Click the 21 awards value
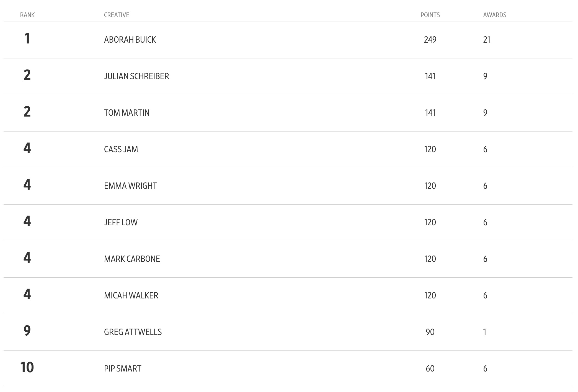Image resolution: width=578 pixels, height=392 pixels. (487, 40)
